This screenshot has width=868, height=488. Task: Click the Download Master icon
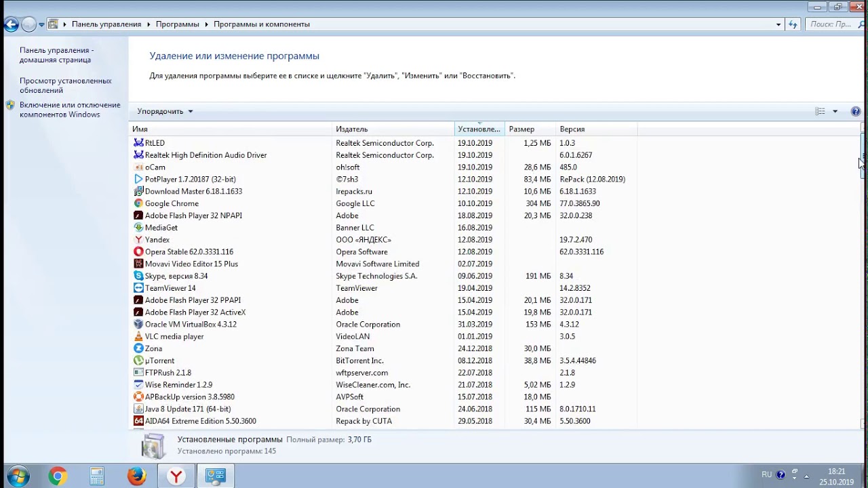pos(138,191)
